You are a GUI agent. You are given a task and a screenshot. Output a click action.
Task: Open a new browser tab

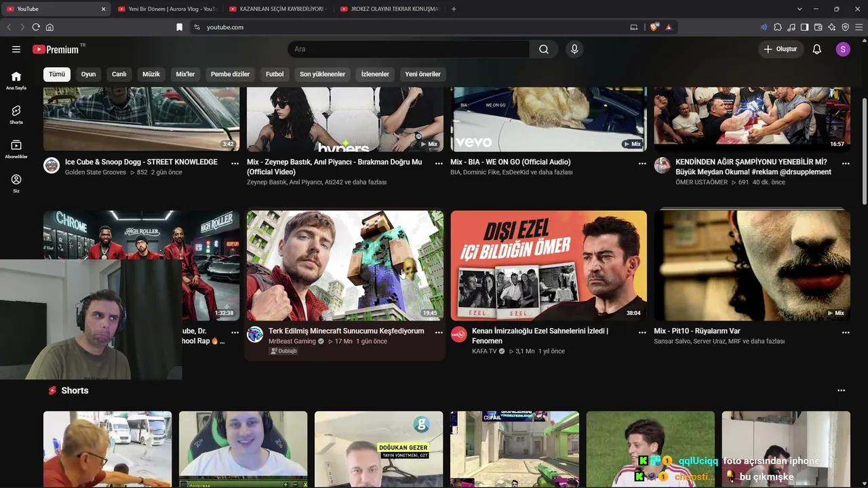[454, 9]
